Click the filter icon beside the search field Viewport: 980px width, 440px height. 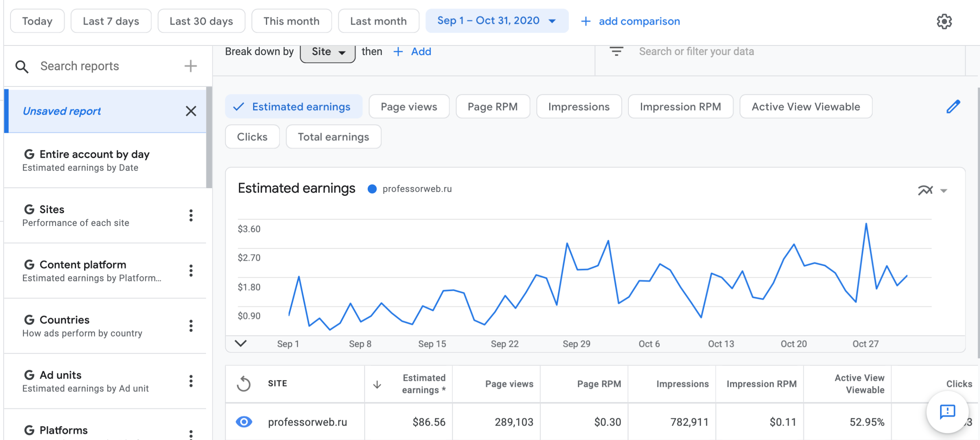(616, 51)
